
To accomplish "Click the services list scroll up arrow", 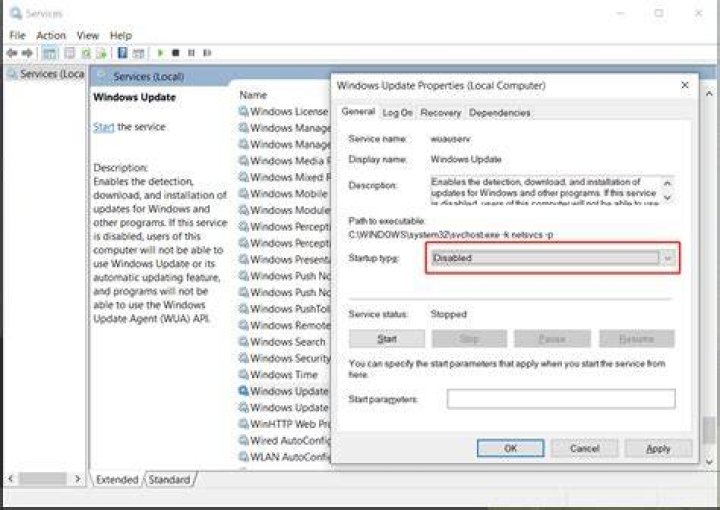I will [709, 94].
